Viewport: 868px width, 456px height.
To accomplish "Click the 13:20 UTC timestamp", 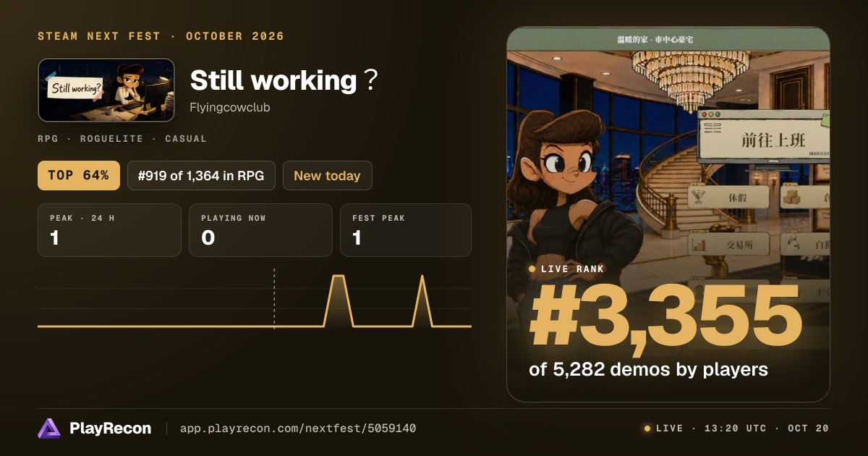I will [x=736, y=428].
